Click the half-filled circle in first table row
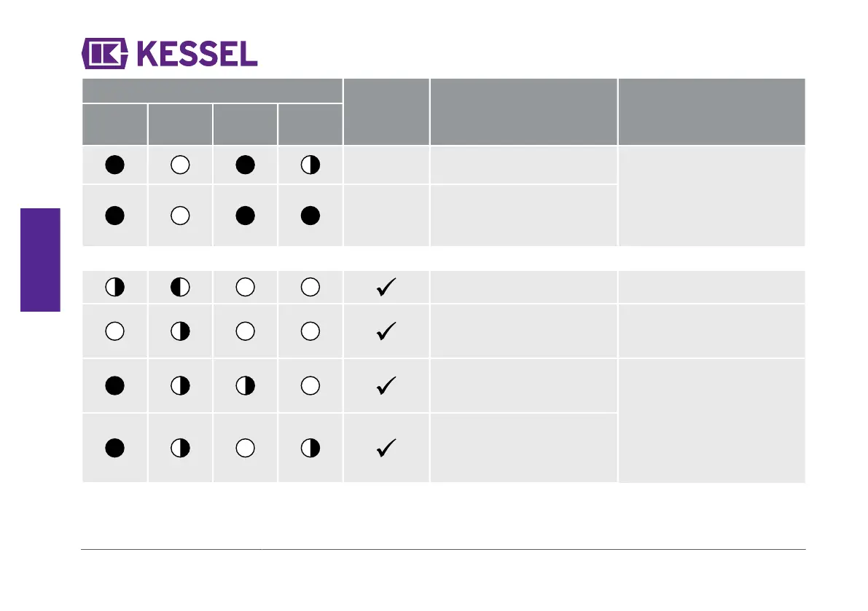 point(310,165)
